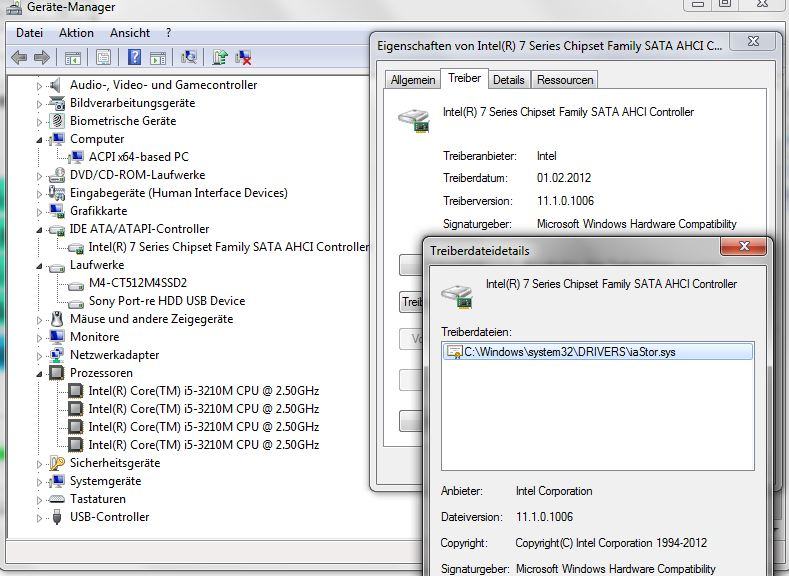Expand the Grafikkarte node

coord(39,212)
